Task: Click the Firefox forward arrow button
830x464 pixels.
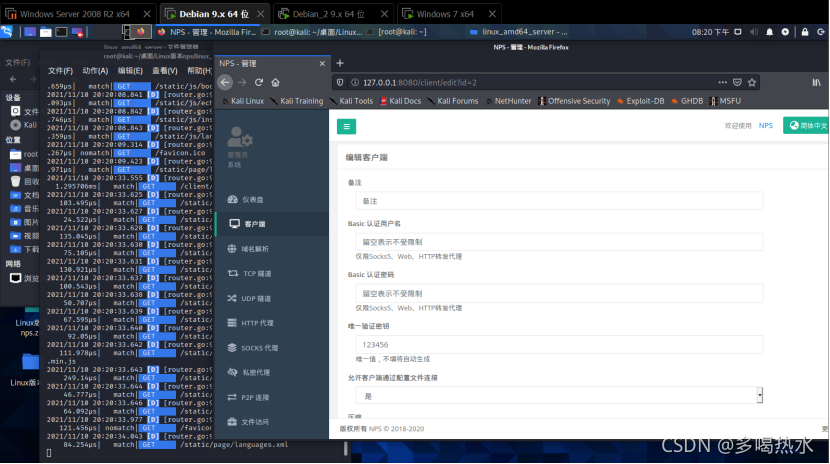Action: (x=242, y=83)
